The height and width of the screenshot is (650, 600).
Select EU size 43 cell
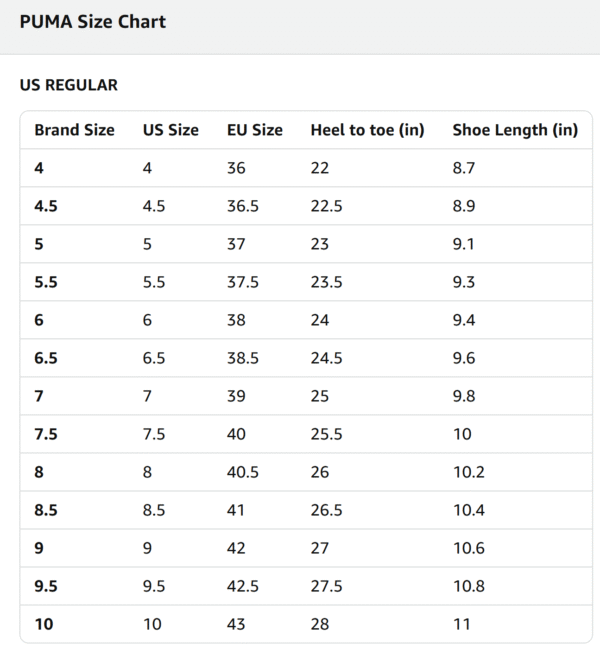pos(237,624)
